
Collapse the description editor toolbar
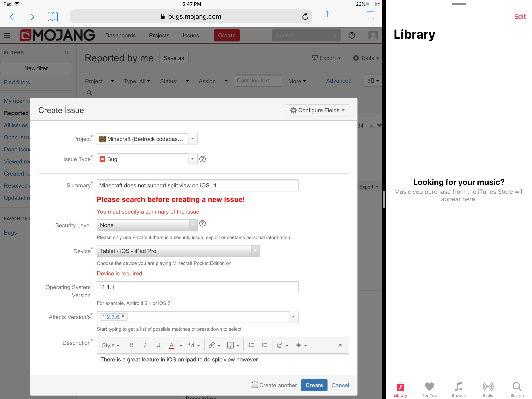(340, 345)
